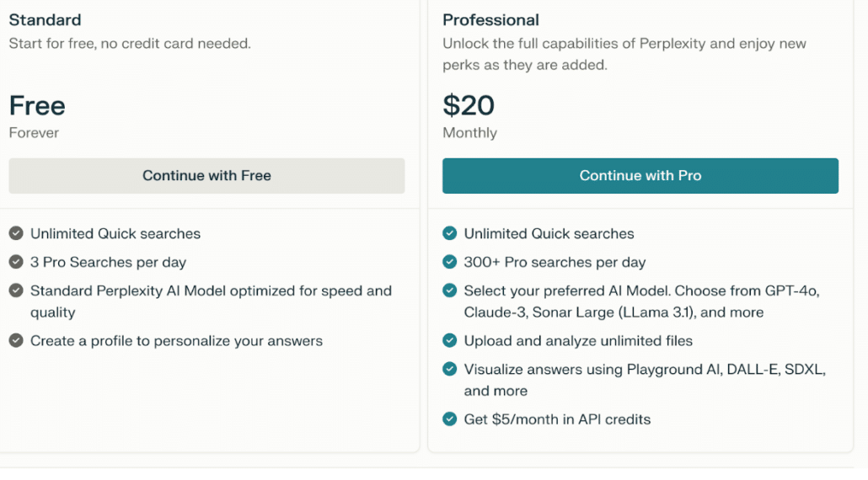This screenshot has height=480, width=868.
Task: Click 'Create a profile to personalize your answers' text
Action: pos(176,341)
